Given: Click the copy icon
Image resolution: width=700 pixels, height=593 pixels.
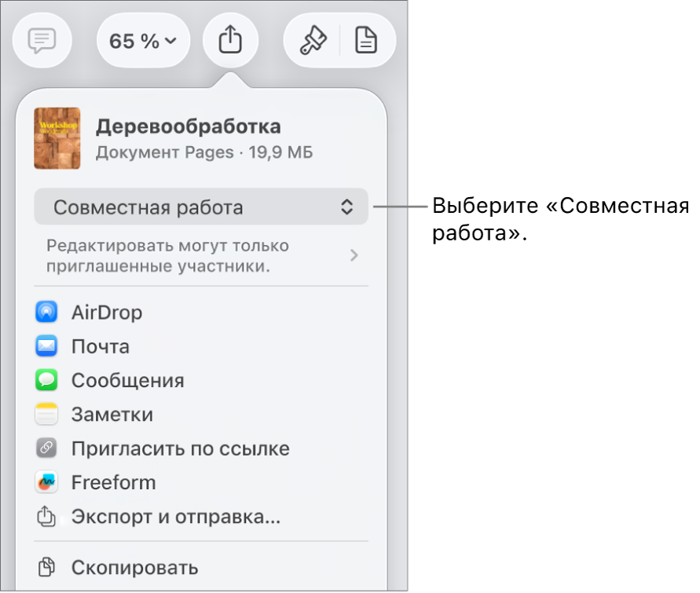Looking at the screenshot, I should (x=46, y=567).
